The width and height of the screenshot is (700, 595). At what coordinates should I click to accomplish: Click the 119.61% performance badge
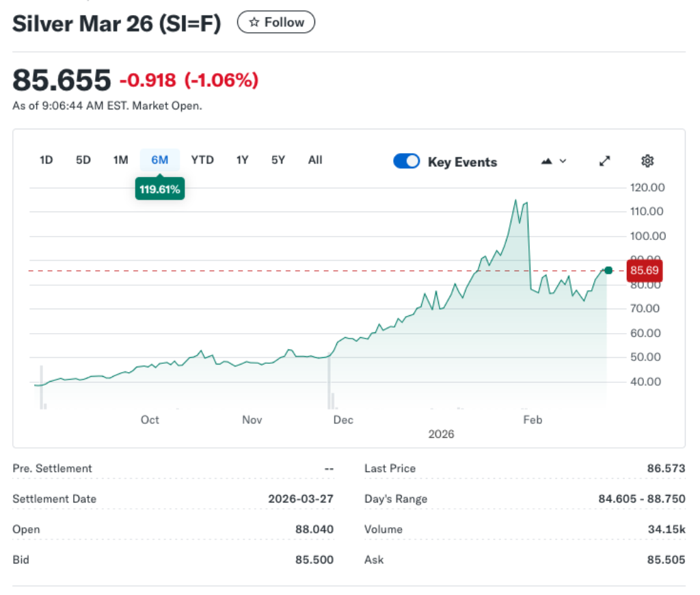(x=160, y=189)
